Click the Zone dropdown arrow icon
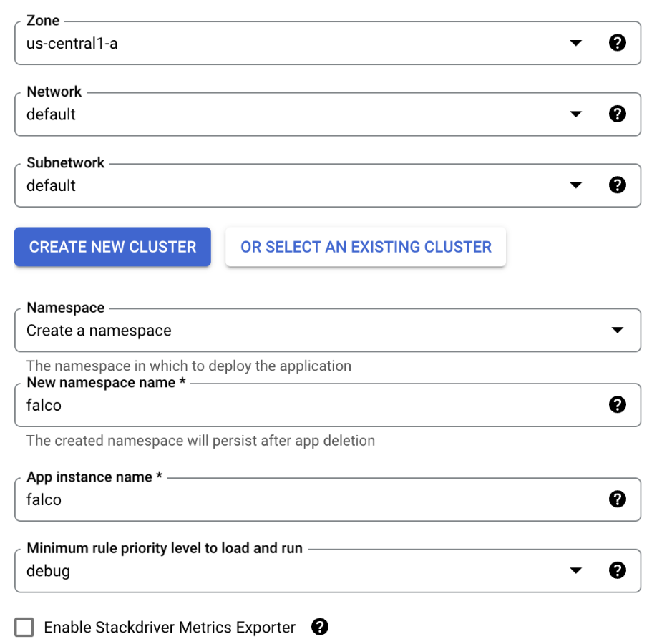The height and width of the screenshot is (644, 667). (576, 43)
